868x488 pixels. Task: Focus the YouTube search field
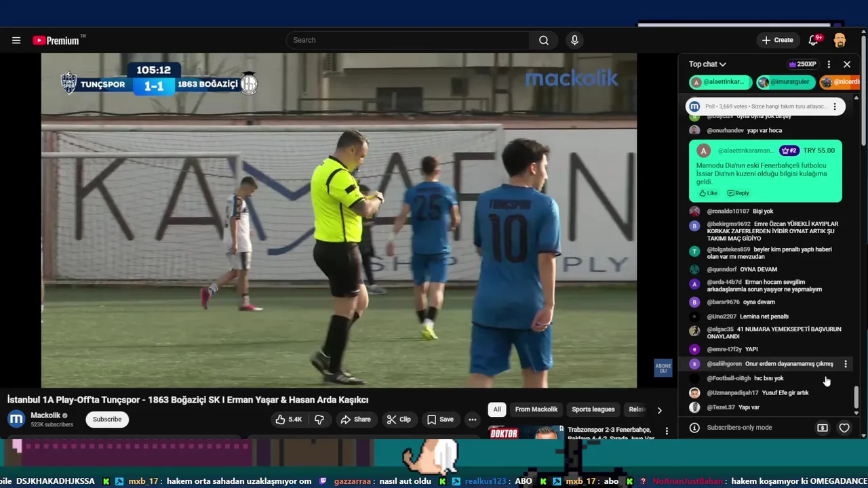click(x=408, y=40)
